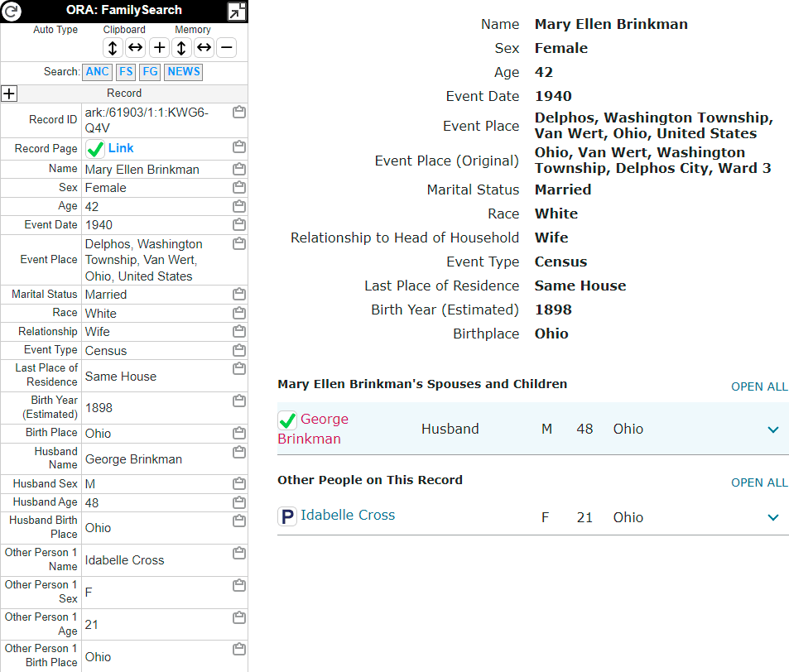
Task: Copy Birth Year (Estimated) 1898 to clipboard
Action: 239,401
